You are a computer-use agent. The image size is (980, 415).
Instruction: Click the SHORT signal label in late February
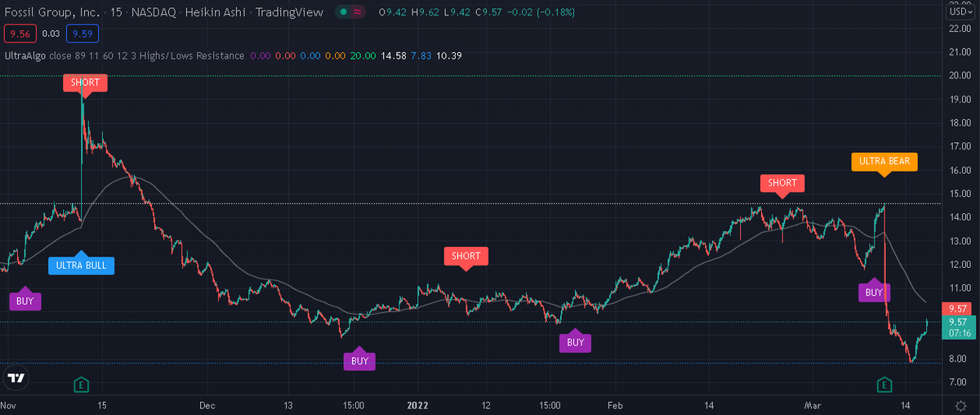tap(782, 184)
